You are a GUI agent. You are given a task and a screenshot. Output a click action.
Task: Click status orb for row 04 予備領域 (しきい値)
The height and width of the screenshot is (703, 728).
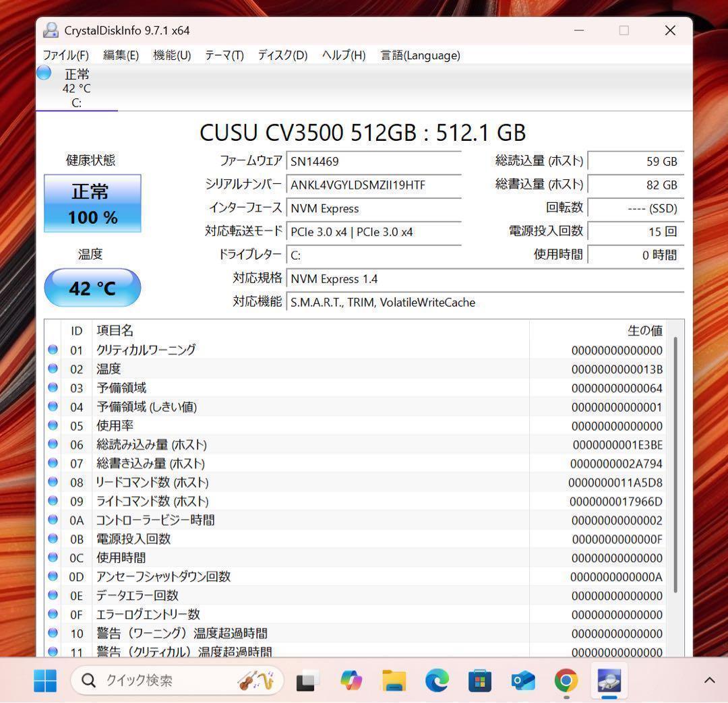53,406
